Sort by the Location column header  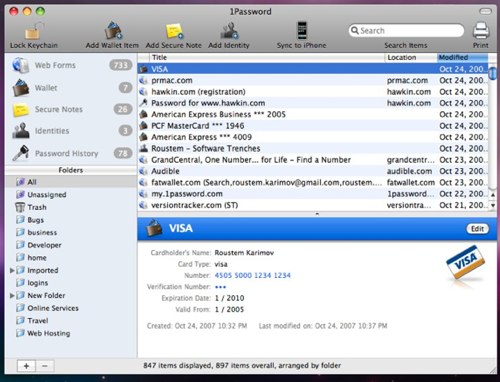pyautogui.click(x=411, y=57)
